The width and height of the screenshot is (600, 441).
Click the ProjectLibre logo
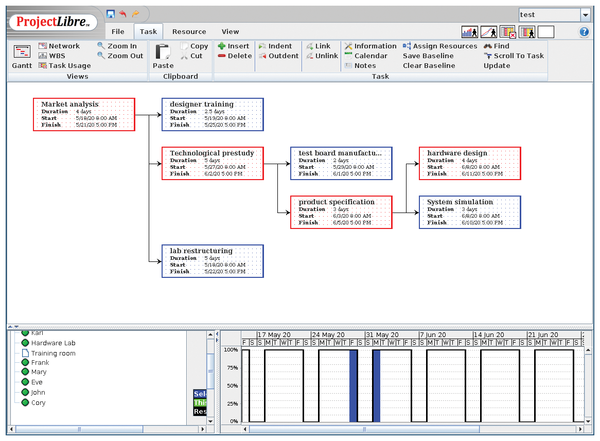pyautogui.click(x=53, y=22)
